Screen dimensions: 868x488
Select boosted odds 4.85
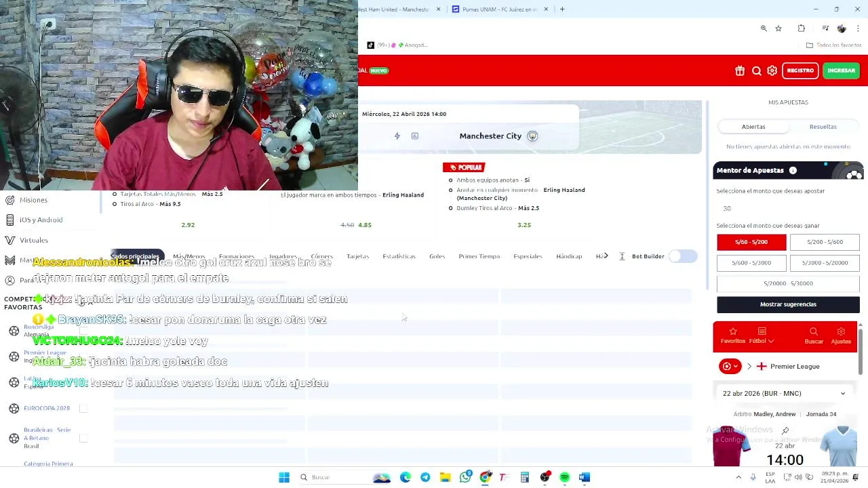(365, 225)
